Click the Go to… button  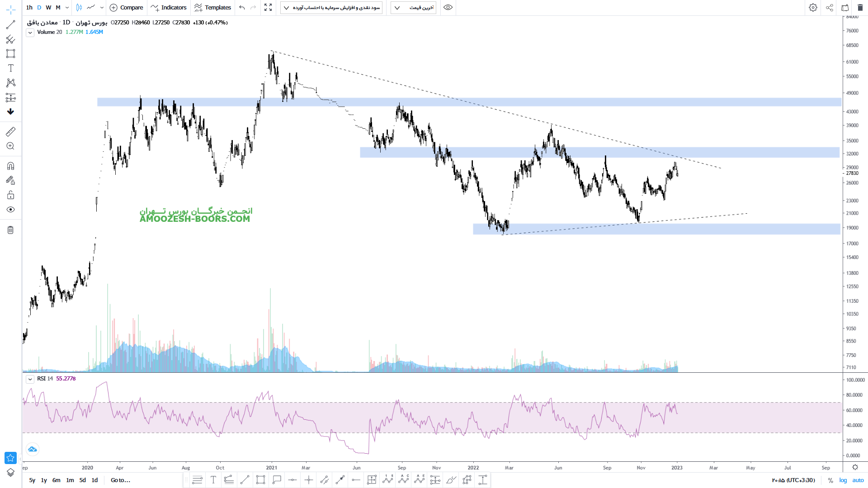[x=120, y=480]
